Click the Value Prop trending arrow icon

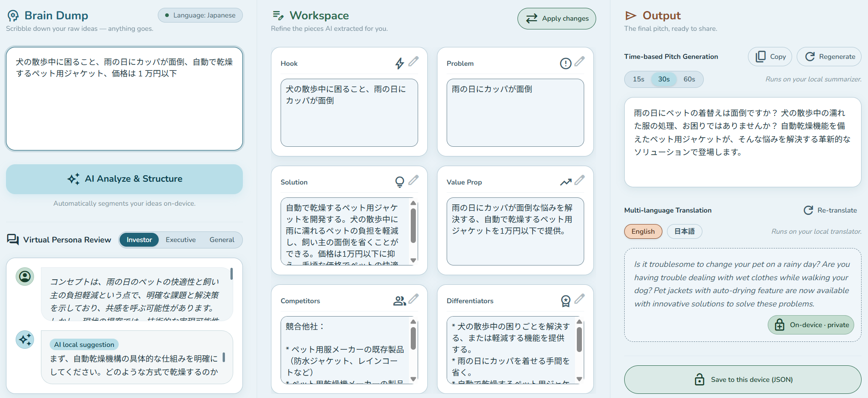[x=566, y=182]
